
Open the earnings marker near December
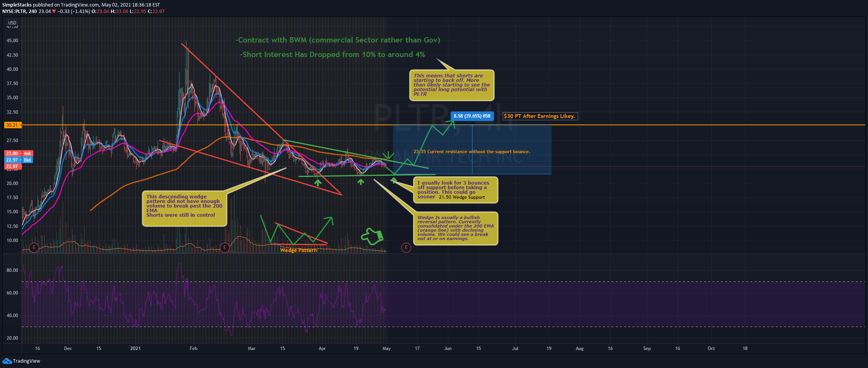point(34,247)
